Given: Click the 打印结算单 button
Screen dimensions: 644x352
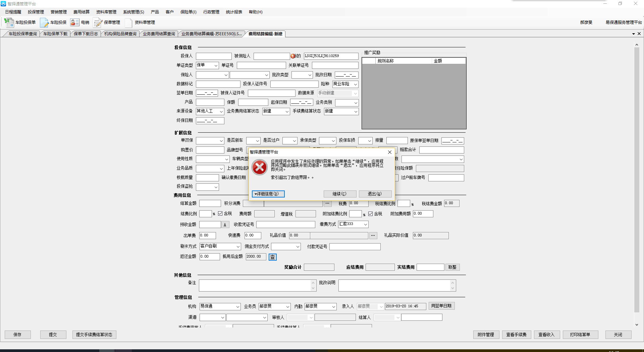Looking at the screenshot, I should coord(580,335).
